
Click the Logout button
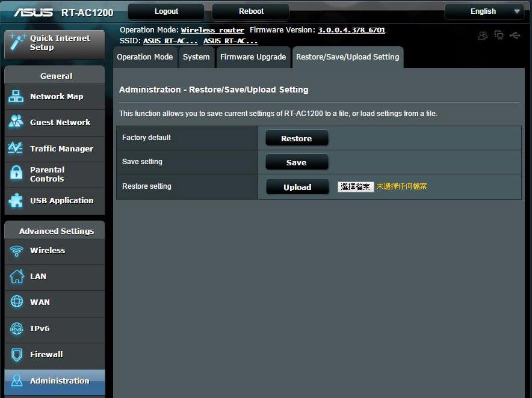click(x=166, y=11)
